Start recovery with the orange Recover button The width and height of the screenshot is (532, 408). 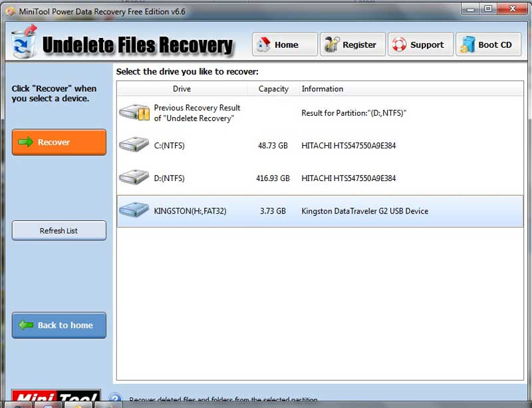pyautogui.click(x=59, y=142)
